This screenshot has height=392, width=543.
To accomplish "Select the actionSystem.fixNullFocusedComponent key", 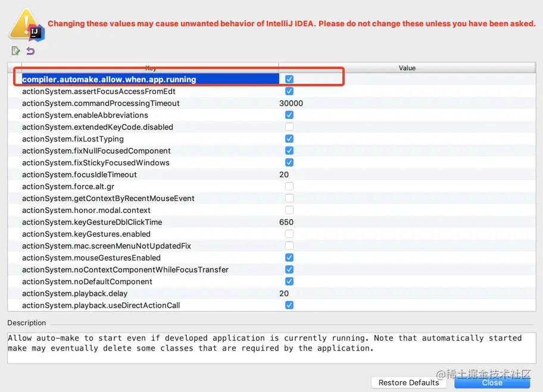I will coord(96,151).
